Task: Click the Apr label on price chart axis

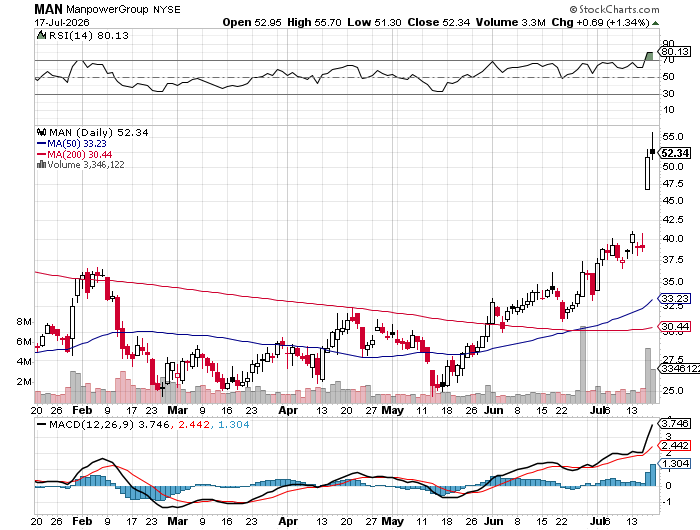Action: pos(288,410)
